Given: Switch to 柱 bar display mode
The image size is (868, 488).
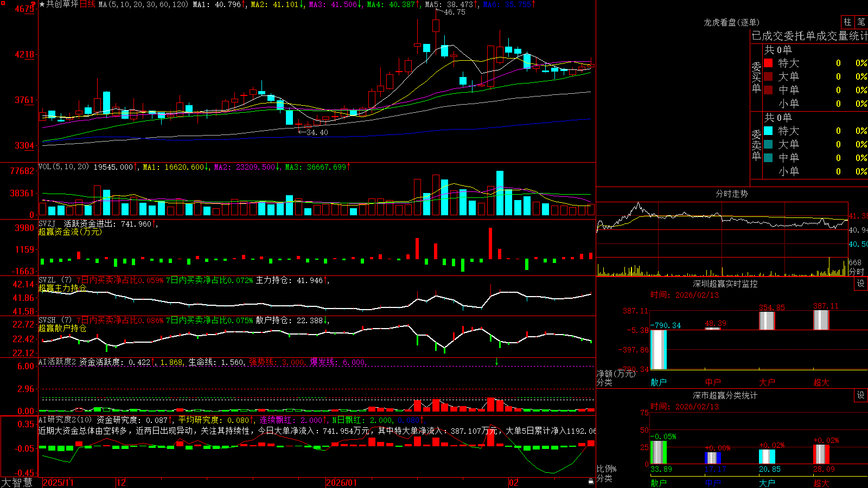Looking at the screenshot, I should pos(847,22).
